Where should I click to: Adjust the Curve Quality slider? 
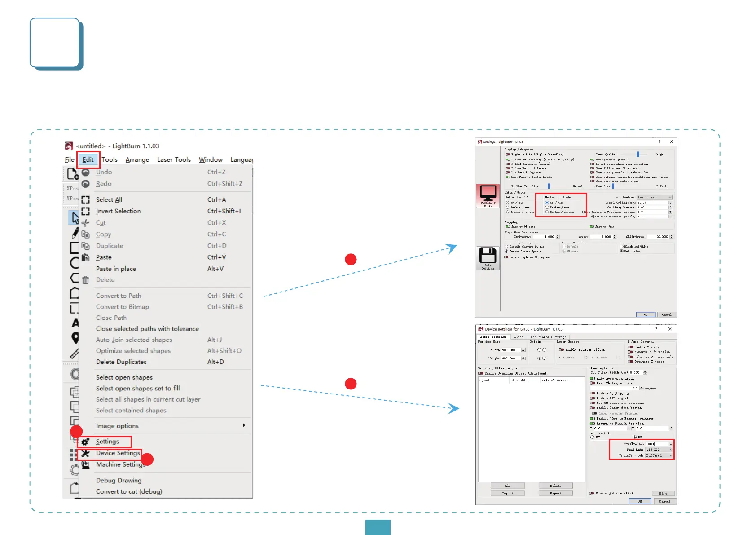[637, 154]
